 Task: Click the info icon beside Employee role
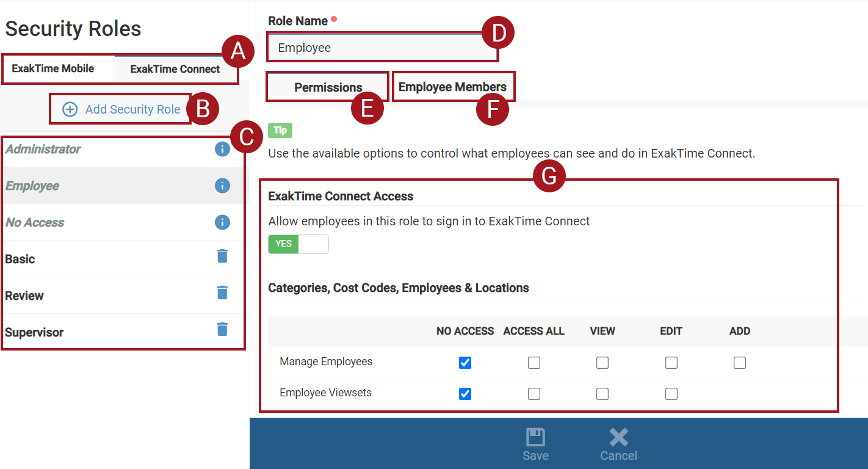(x=222, y=186)
